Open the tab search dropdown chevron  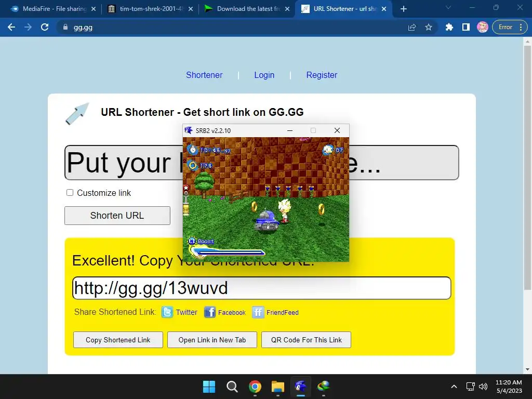click(x=448, y=7)
